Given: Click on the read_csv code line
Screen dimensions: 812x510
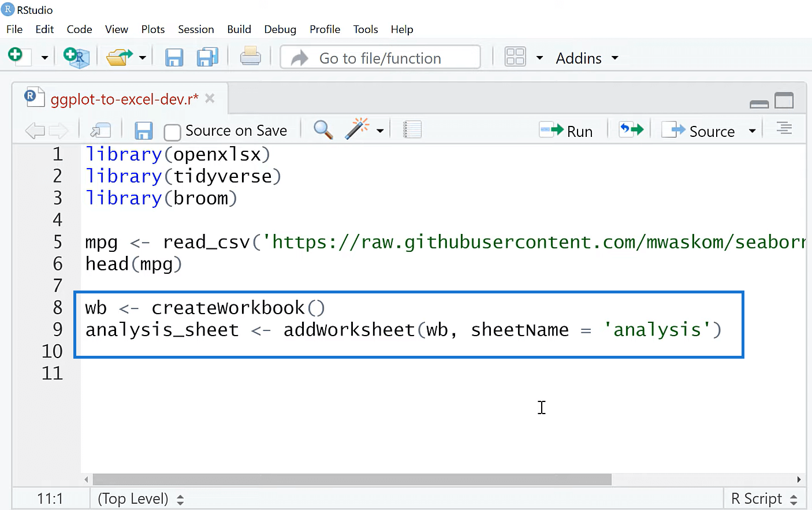Looking at the screenshot, I should pos(445,242).
